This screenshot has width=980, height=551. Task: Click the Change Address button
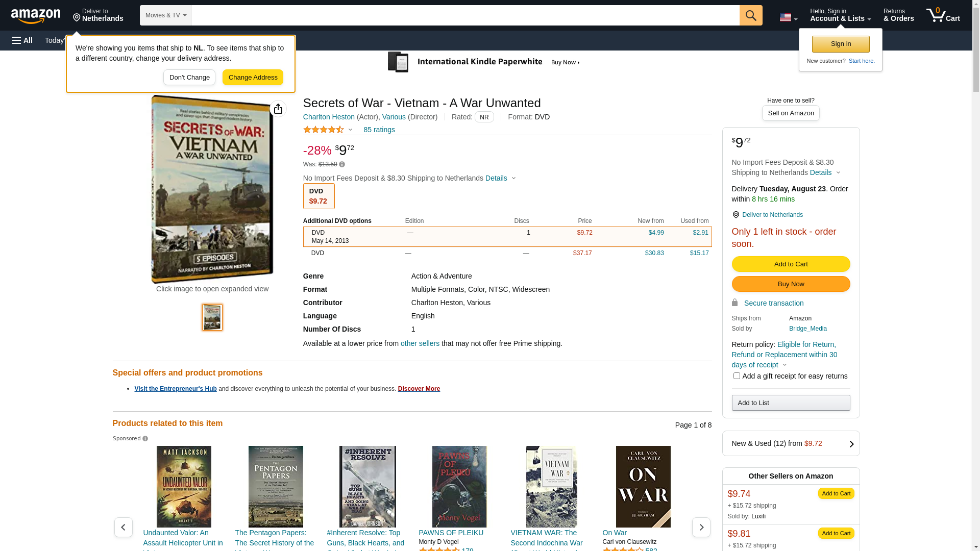[x=253, y=78]
